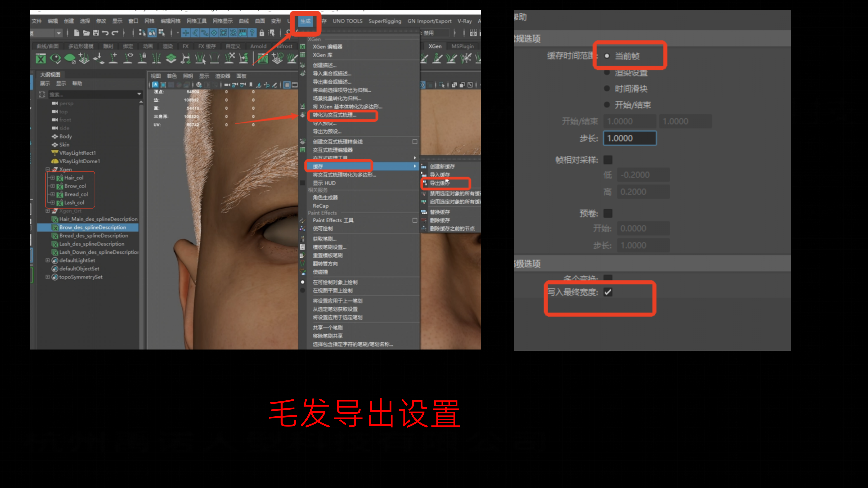
Task: Expand the Hair_col node
Action: (x=53, y=178)
